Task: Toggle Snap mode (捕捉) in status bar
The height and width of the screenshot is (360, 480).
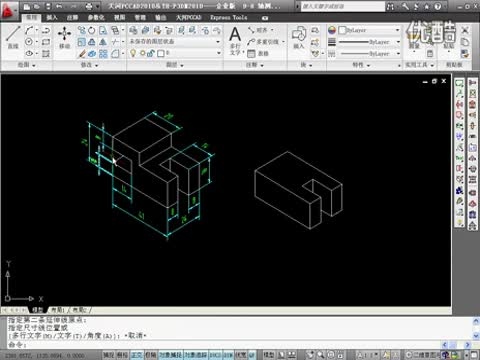Action: coord(109,355)
